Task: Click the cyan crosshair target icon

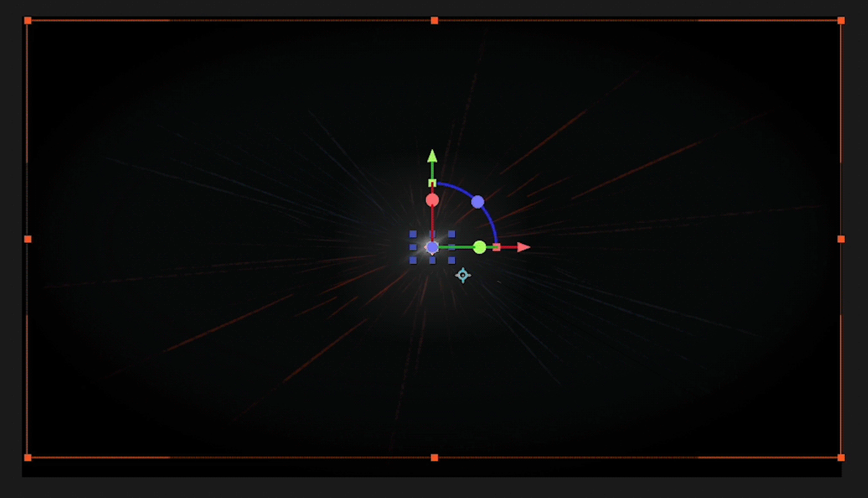Action: tap(463, 275)
